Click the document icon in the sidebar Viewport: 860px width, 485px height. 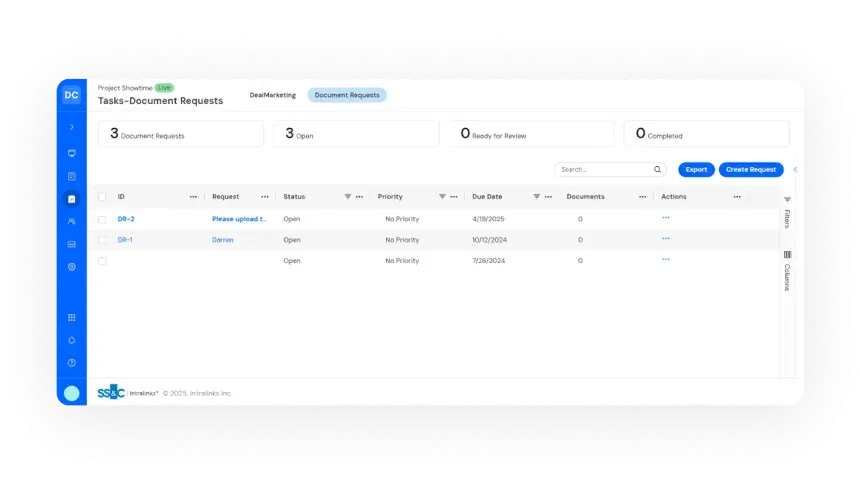pos(71,176)
